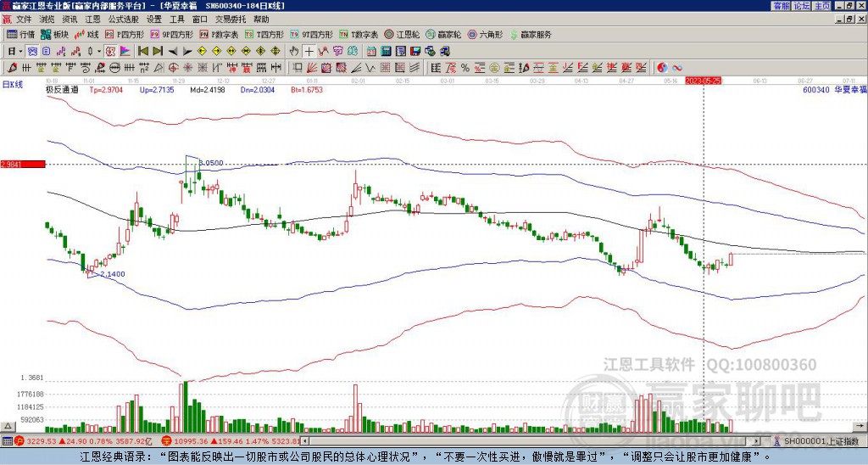The width and height of the screenshot is (868, 465).
Task: Click the 日K线 chart label
Action: [12, 85]
